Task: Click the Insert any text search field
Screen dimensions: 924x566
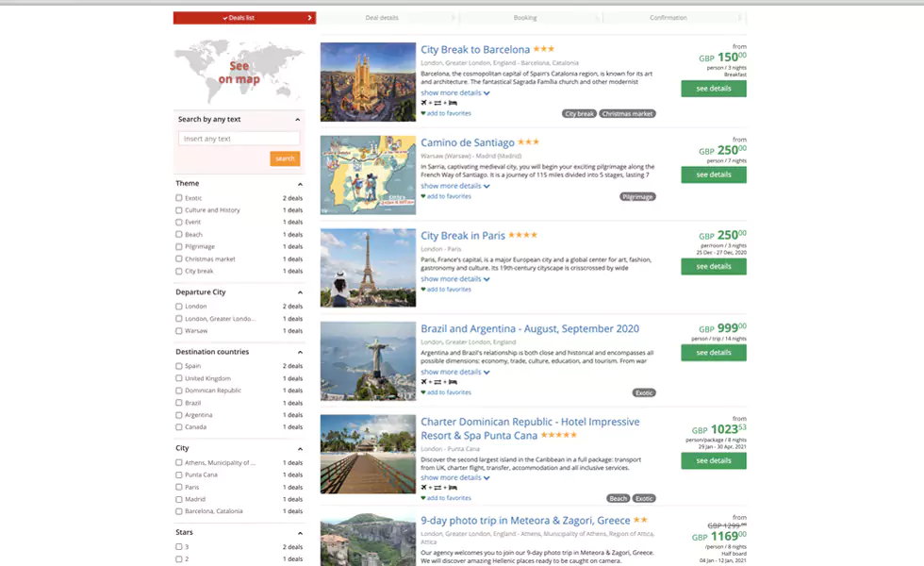Action: tap(239, 139)
